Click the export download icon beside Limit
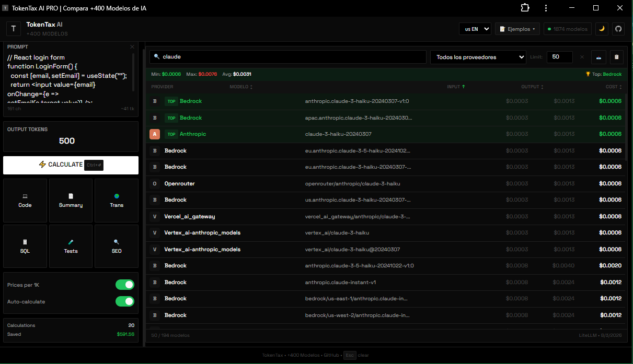 599,57
